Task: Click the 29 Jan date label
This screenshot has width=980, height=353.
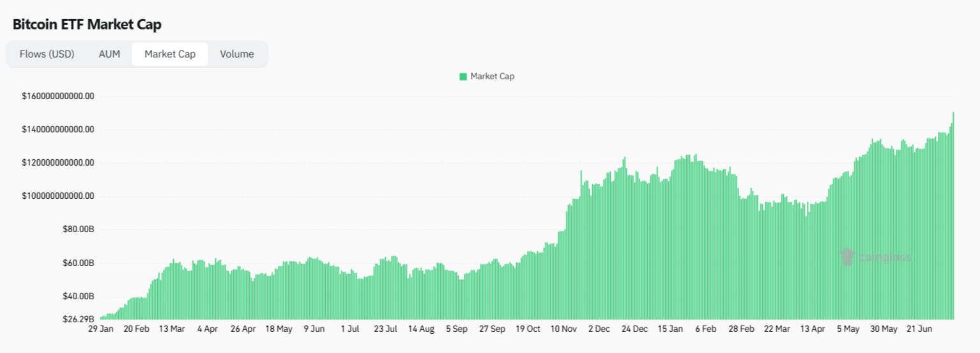Action: 100,329
